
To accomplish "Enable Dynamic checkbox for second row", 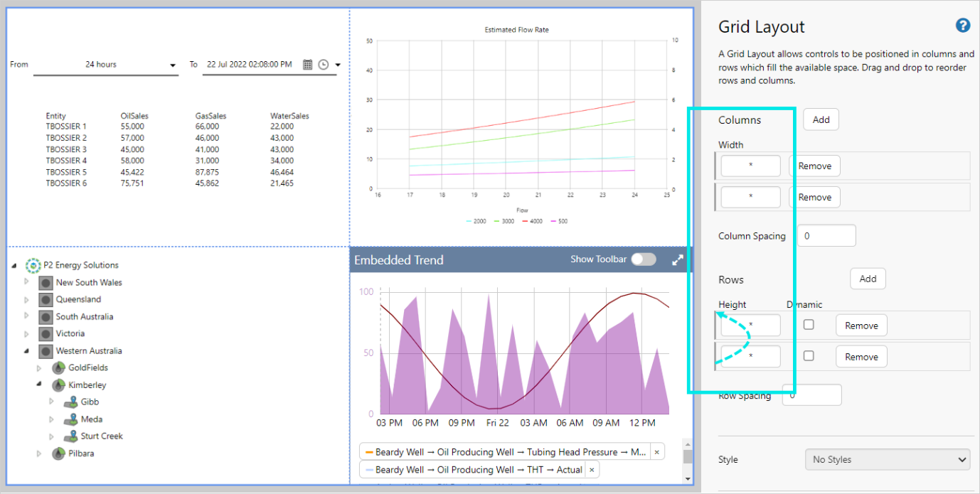I will coord(809,356).
